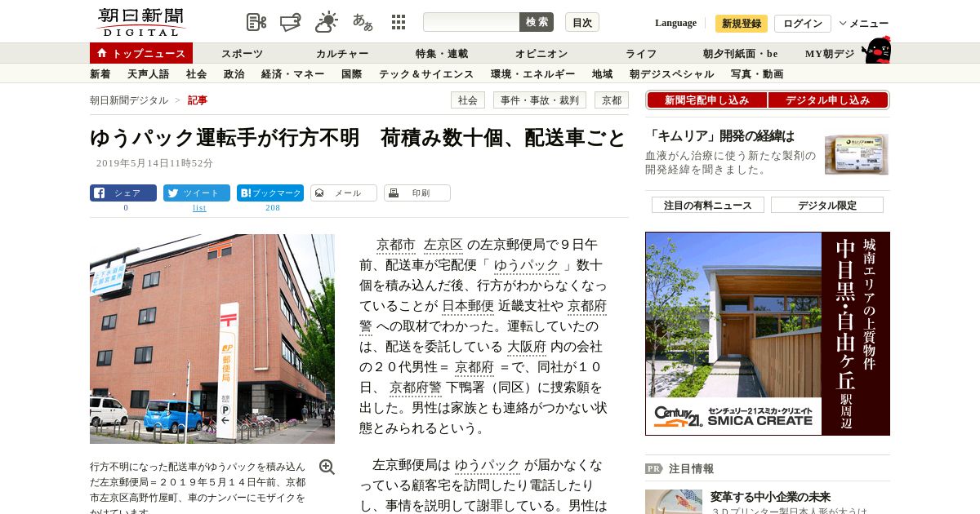Send article by メール button
Viewport: 980px width, 514px height.
click(344, 193)
